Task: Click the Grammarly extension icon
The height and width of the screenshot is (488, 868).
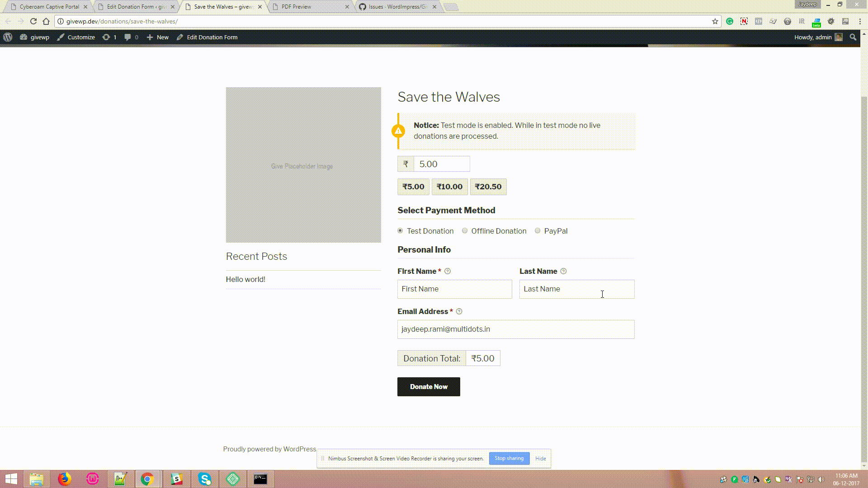Action: [730, 21]
